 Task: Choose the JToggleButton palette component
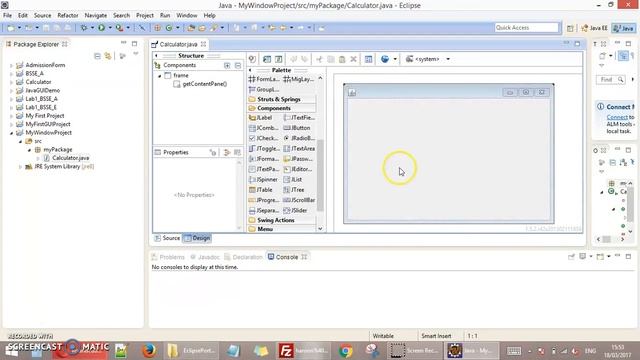tap(264, 149)
